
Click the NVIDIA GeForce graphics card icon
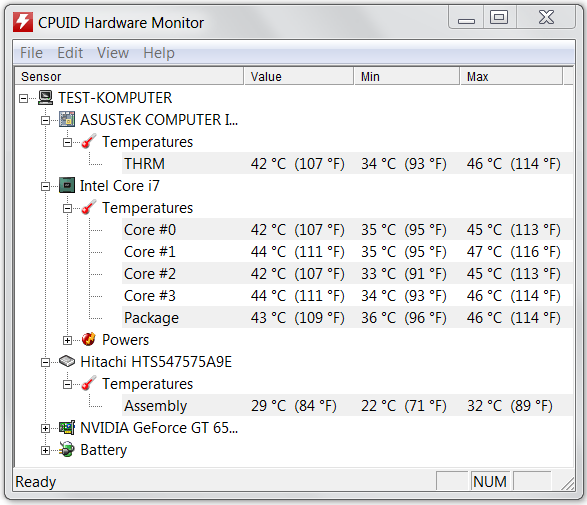67,428
